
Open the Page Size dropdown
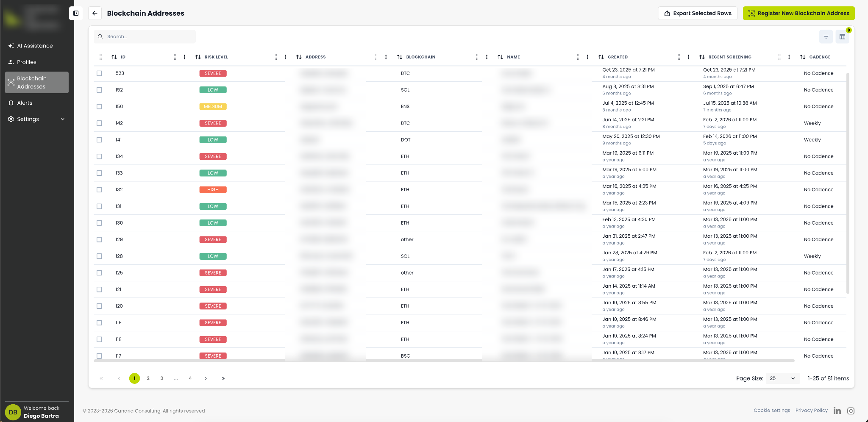pyautogui.click(x=782, y=378)
